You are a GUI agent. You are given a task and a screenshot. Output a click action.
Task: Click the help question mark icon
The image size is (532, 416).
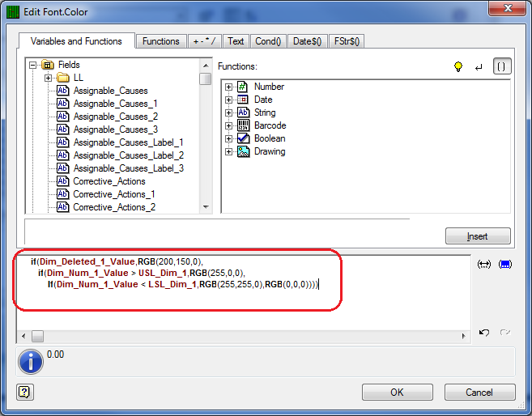pyautogui.click(x=25, y=393)
